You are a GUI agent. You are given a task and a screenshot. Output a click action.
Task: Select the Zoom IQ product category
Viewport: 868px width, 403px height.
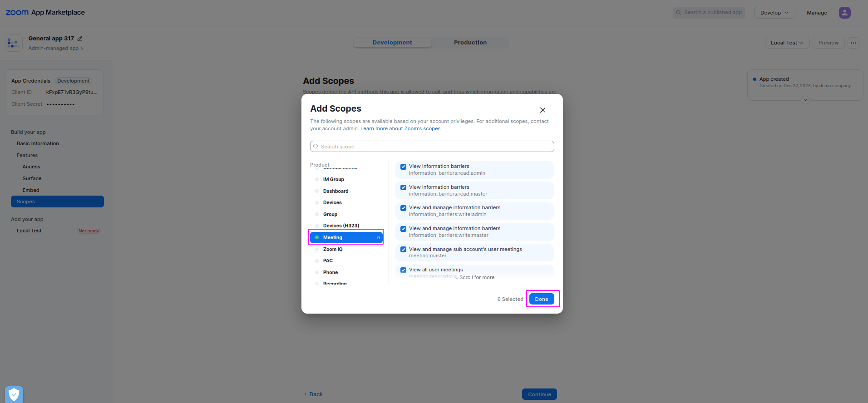[x=333, y=249]
